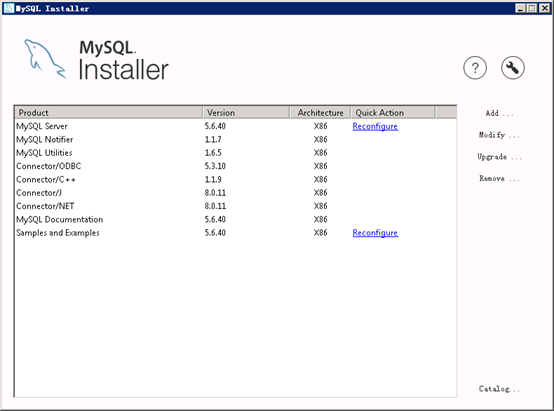Screen dimensions: 554x411
Task: Click the MySQL Installer title bar icon
Action: coord(9,8)
